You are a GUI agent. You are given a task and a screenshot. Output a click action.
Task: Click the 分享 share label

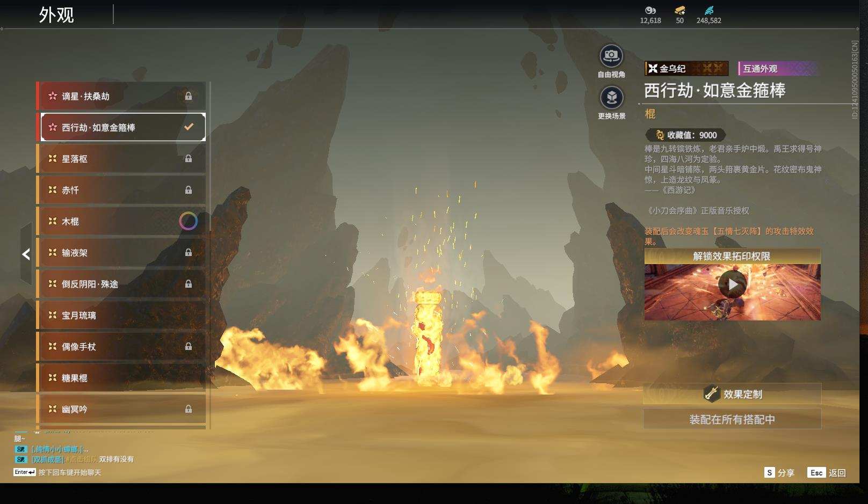786,473
